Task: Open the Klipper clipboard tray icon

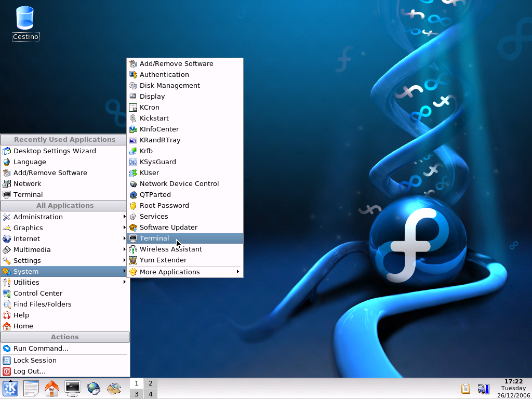Action: [x=466, y=389]
